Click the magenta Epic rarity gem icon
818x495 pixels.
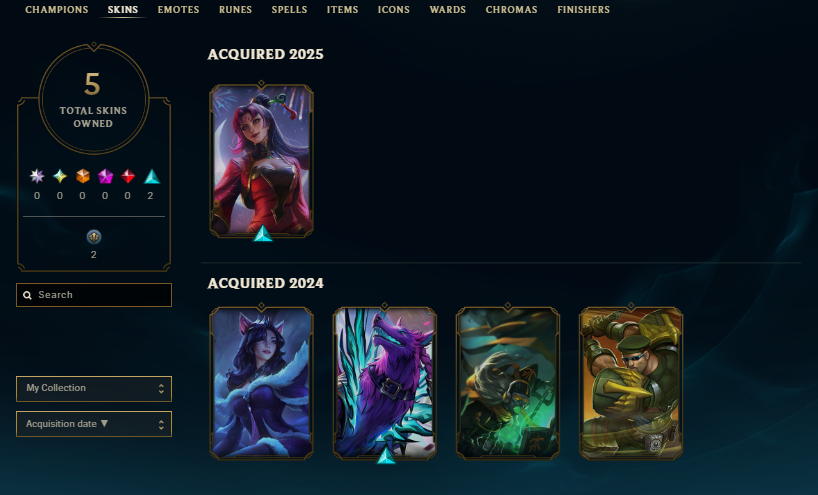(105, 176)
